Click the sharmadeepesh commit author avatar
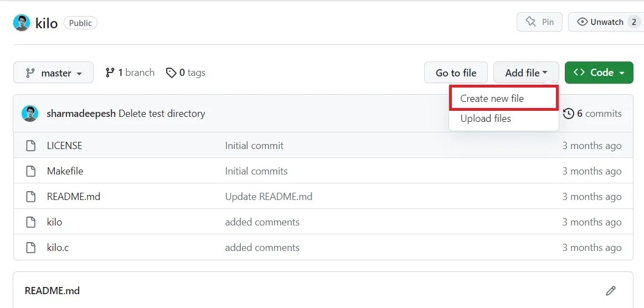This screenshot has height=308, width=644. point(30,114)
